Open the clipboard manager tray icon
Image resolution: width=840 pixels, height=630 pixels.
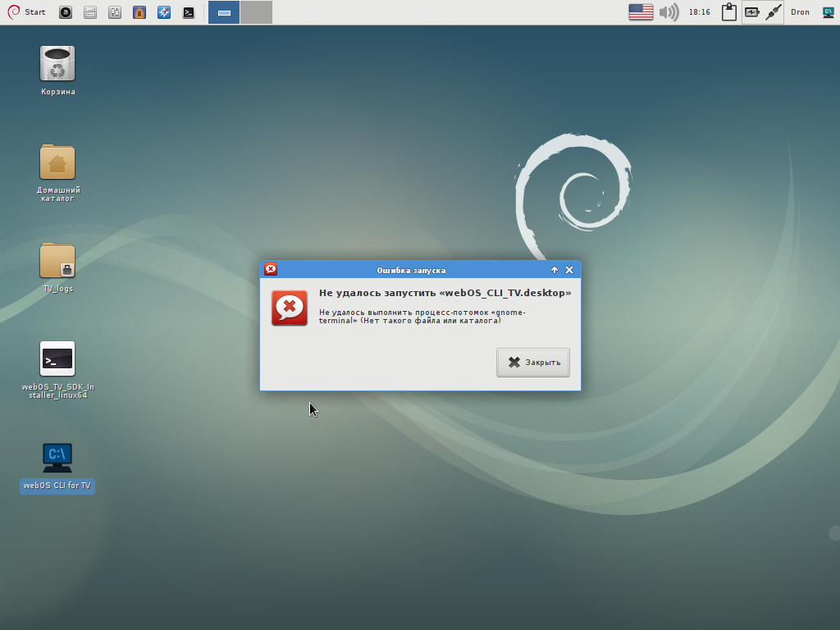[728, 12]
